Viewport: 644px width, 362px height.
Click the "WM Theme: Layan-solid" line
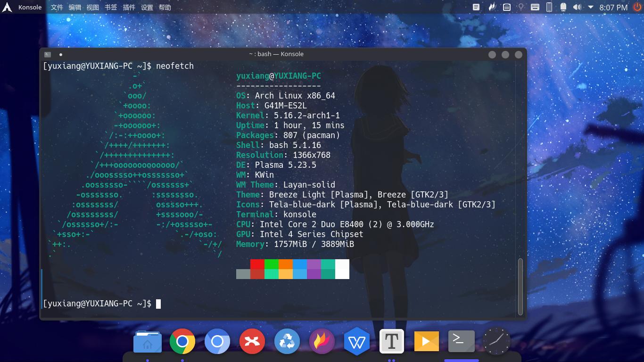(286, 185)
